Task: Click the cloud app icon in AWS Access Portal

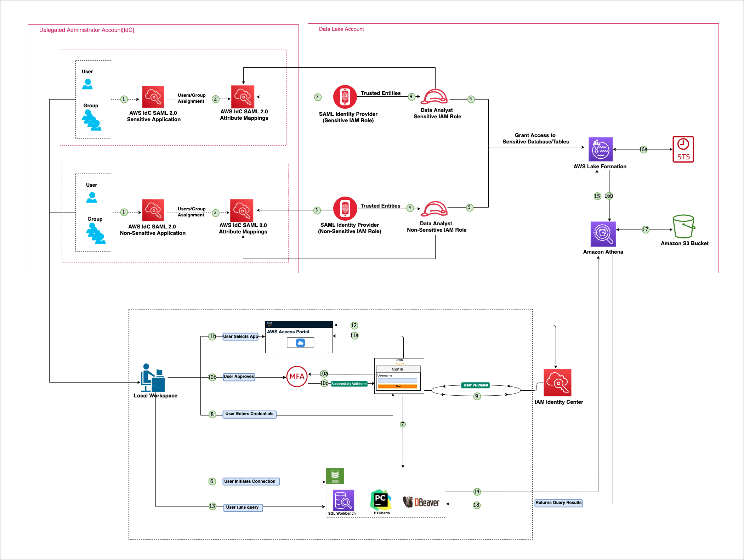Action: pos(300,343)
